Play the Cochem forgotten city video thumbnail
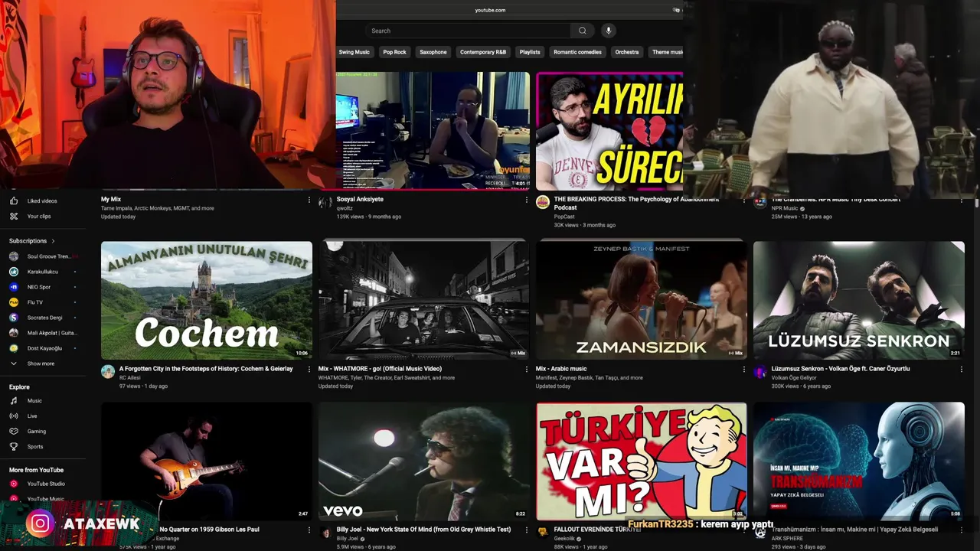Image resolution: width=980 pixels, height=551 pixels. (207, 301)
